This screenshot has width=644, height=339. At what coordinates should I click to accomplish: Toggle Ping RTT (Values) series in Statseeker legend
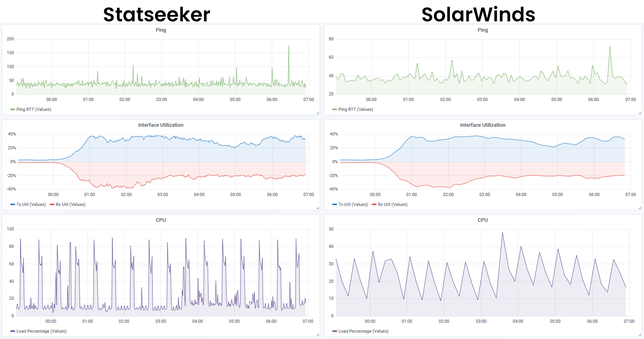click(x=34, y=109)
